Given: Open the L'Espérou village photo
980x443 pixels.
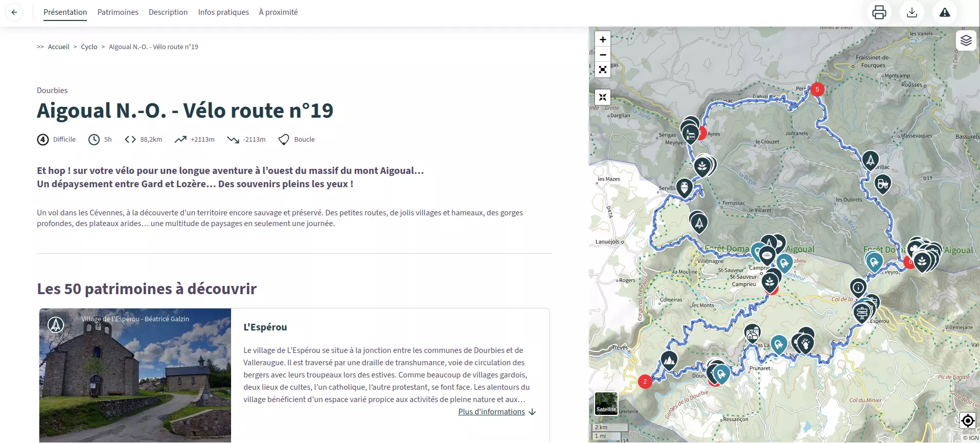Looking at the screenshot, I should [135, 375].
